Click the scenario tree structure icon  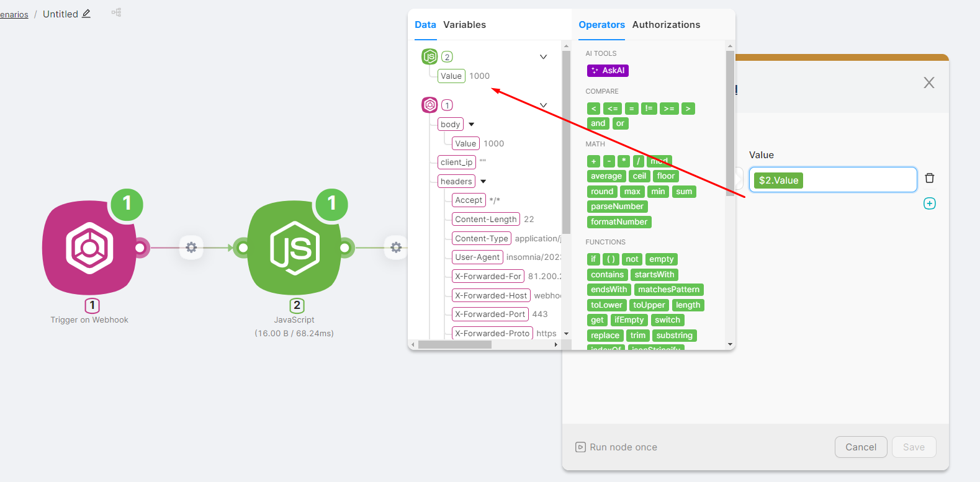pyautogui.click(x=116, y=12)
